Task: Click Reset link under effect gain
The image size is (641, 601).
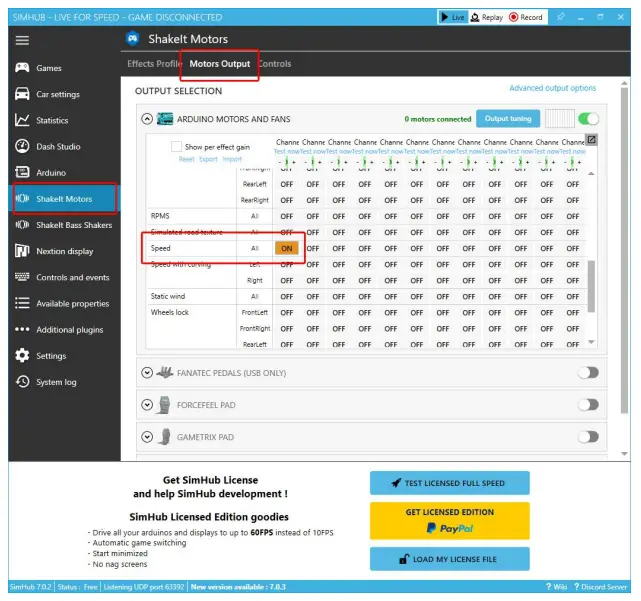Action: click(186, 159)
